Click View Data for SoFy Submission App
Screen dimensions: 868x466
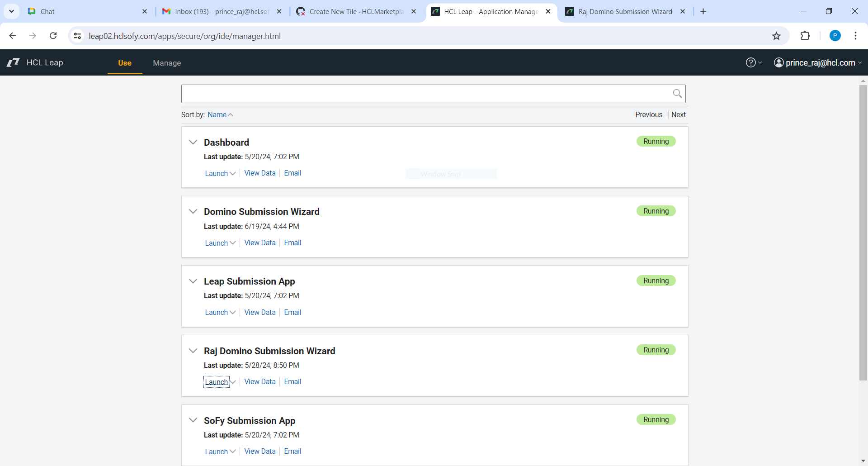point(260,451)
